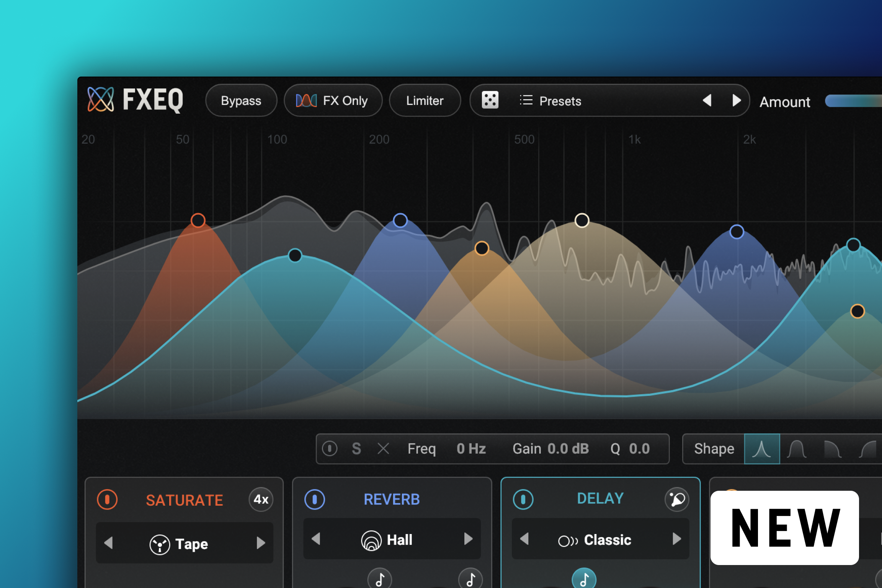Select the bell Shape icon

click(762, 448)
